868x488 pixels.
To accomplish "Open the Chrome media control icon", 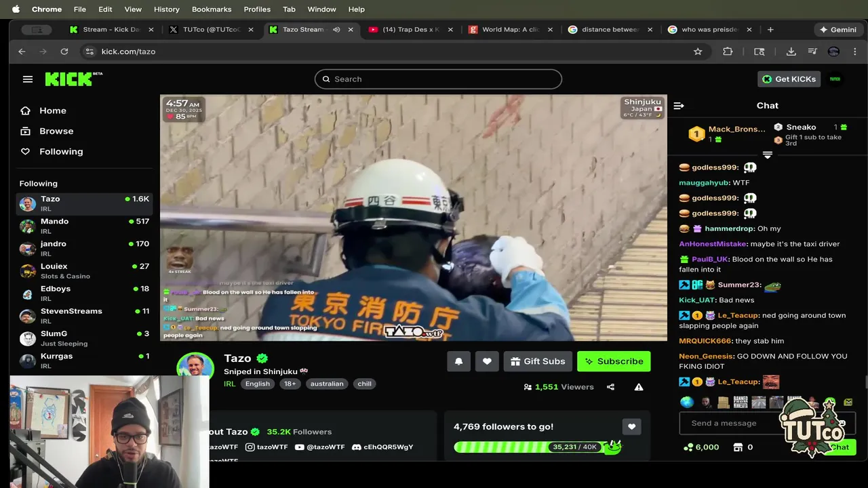I will (812, 52).
